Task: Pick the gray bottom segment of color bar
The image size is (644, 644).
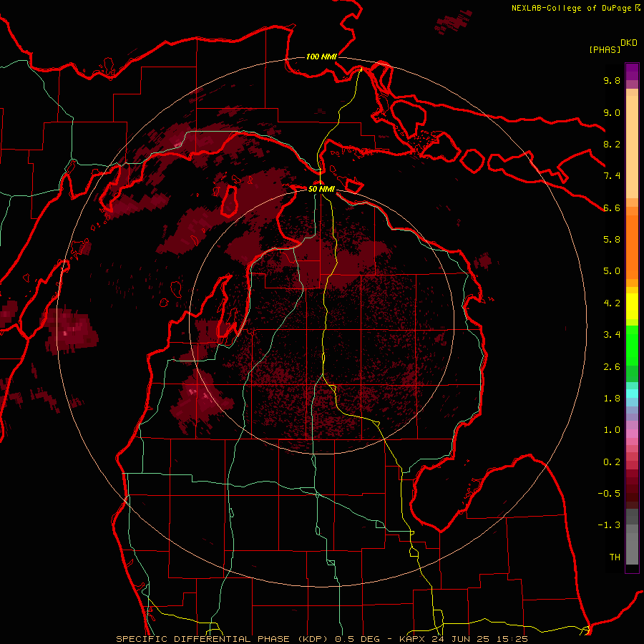Action: [x=632, y=548]
